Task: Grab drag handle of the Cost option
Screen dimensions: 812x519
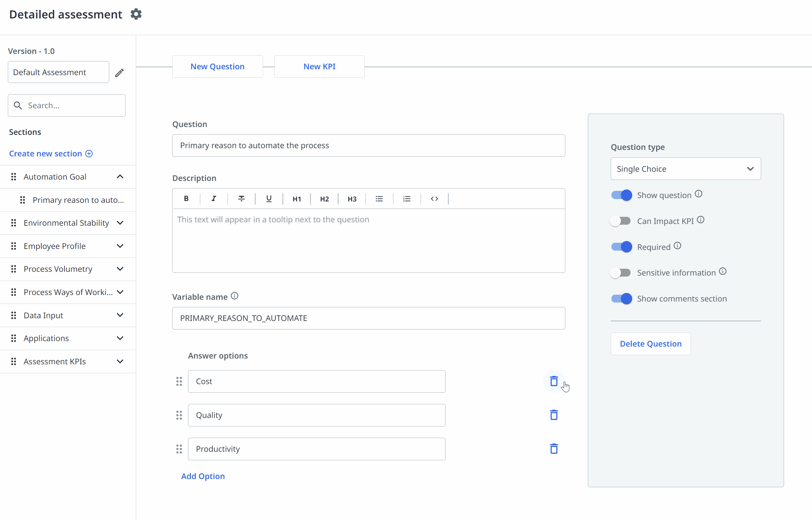Action: (x=179, y=381)
